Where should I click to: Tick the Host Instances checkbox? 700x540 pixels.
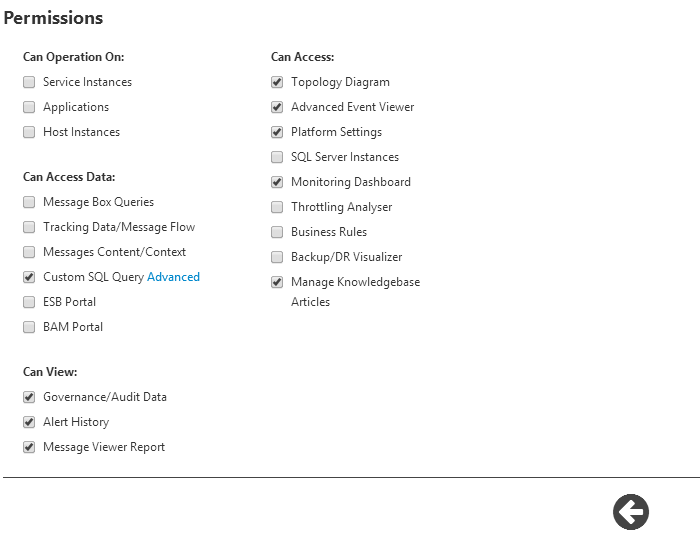[x=29, y=132]
